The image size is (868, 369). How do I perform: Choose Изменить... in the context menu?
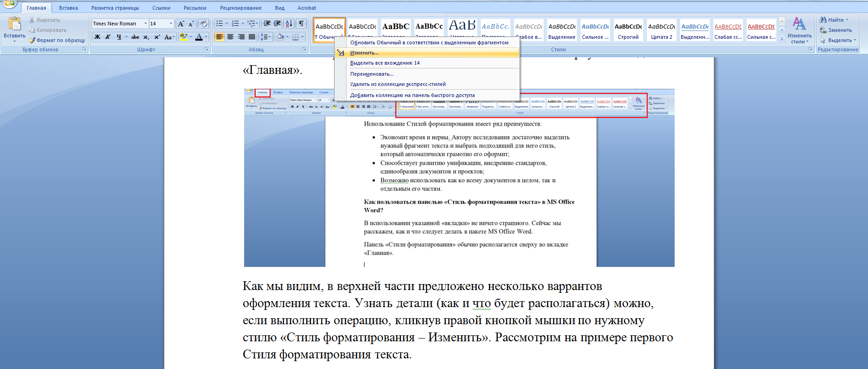coord(427,53)
